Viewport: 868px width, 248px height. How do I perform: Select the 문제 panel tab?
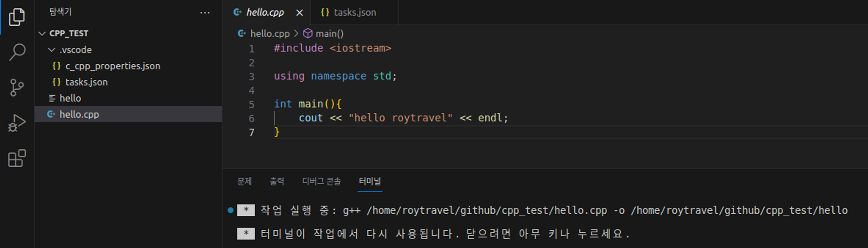244,182
